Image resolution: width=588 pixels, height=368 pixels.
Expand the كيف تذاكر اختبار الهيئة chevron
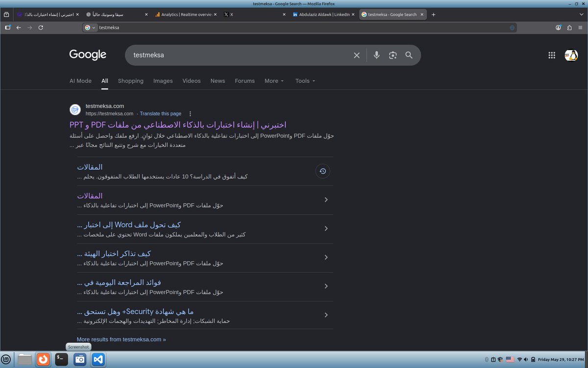click(326, 258)
